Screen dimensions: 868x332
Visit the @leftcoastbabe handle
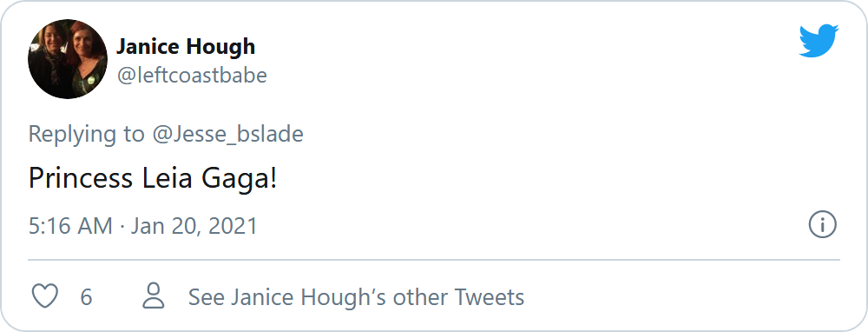(x=192, y=75)
